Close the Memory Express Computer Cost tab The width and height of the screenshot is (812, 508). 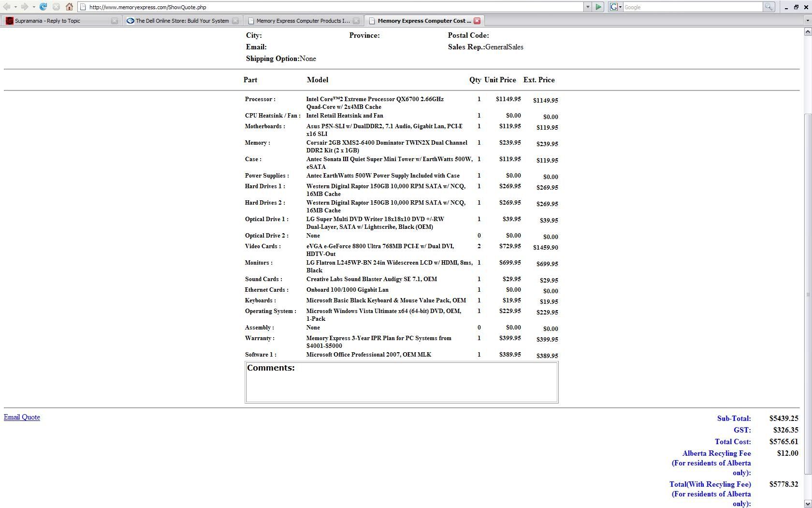(477, 21)
